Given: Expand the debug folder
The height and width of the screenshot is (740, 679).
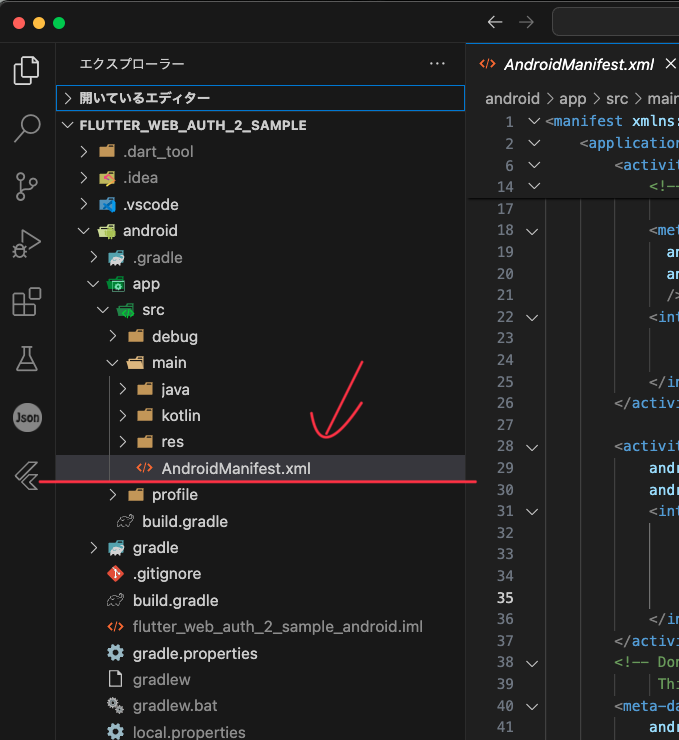Looking at the screenshot, I should point(260,336).
